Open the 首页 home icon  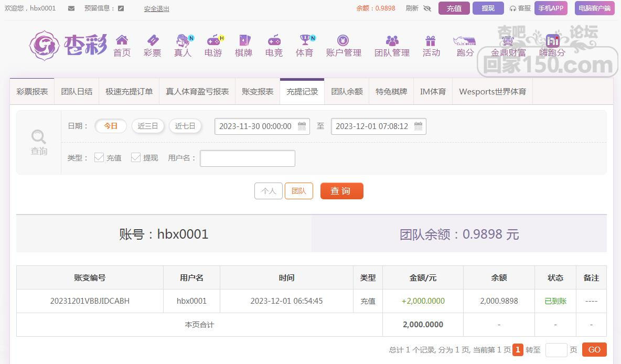[x=122, y=41]
